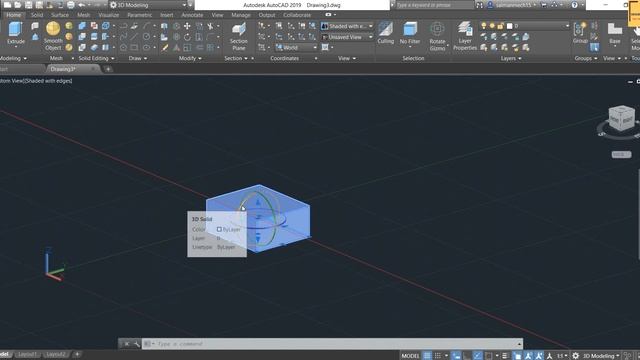Switch to the Surface ribbon tab

[x=60, y=15]
